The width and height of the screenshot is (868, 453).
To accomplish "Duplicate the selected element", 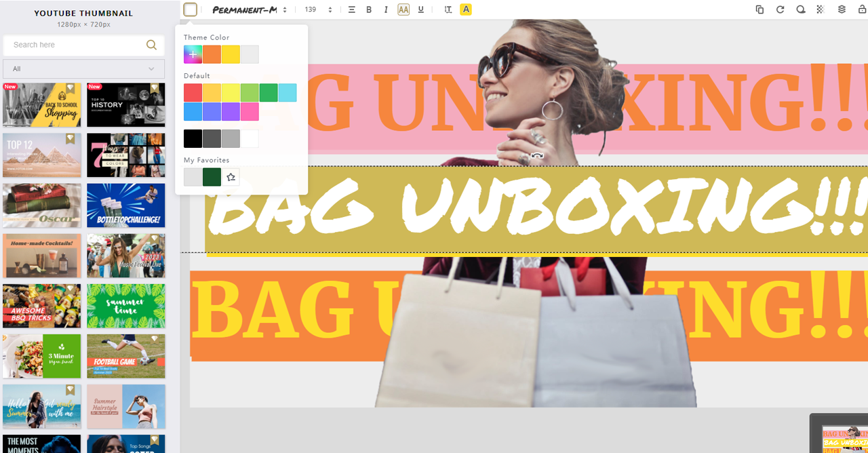I will [x=759, y=9].
